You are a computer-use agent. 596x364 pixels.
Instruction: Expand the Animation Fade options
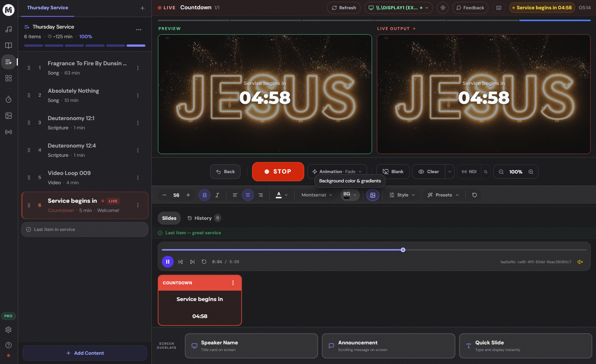pos(360,171)
